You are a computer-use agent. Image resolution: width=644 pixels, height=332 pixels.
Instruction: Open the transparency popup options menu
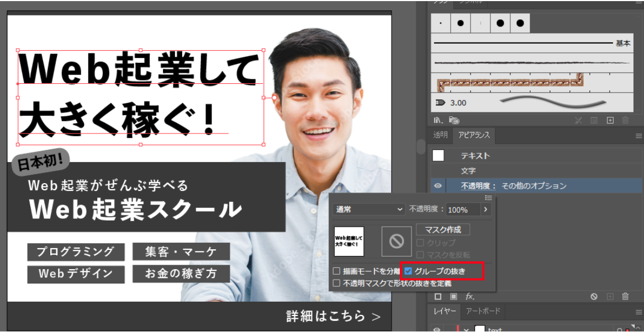(x=488, y=197)
